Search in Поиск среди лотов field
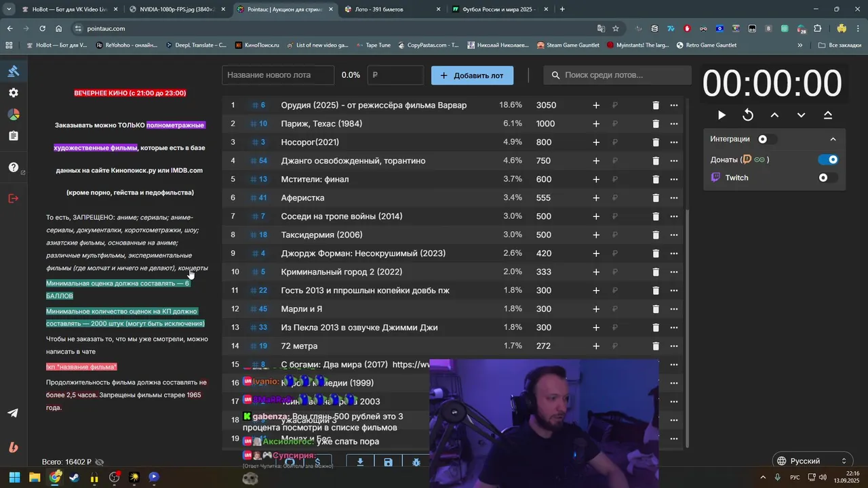 [x=618, y=75]
